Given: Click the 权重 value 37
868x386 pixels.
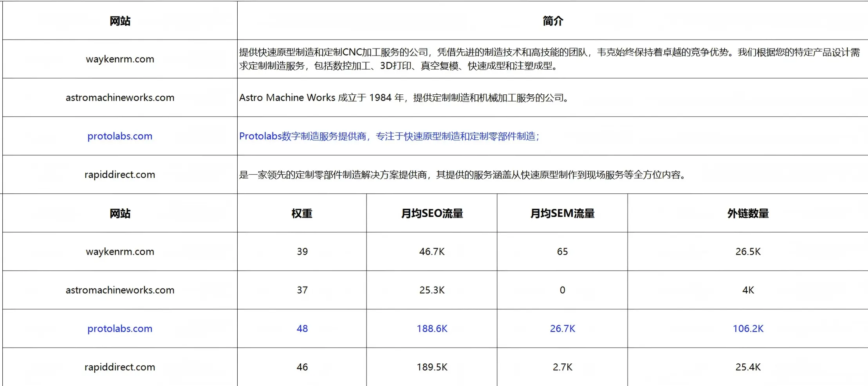Looking at the screenshot, I should [302, 290].
